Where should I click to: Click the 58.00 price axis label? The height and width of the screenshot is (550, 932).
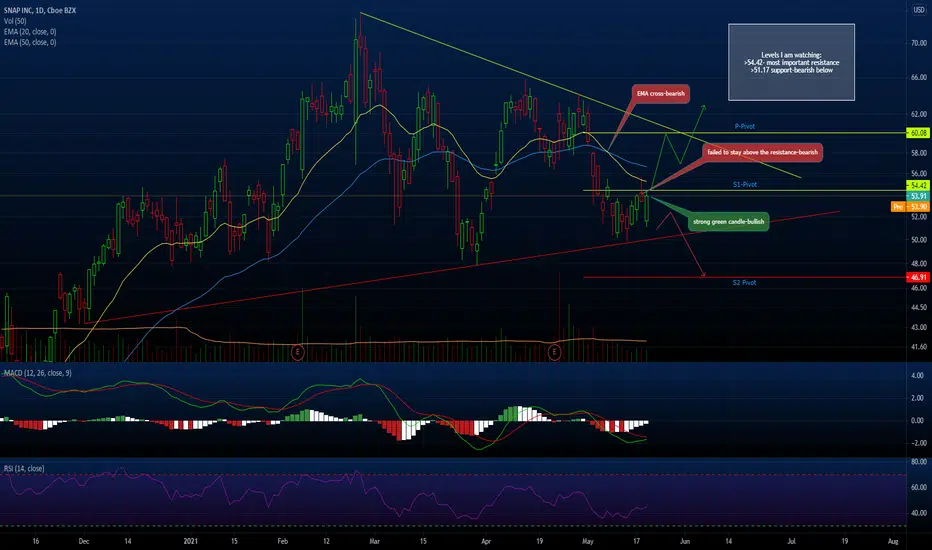(x=918, y=153)
